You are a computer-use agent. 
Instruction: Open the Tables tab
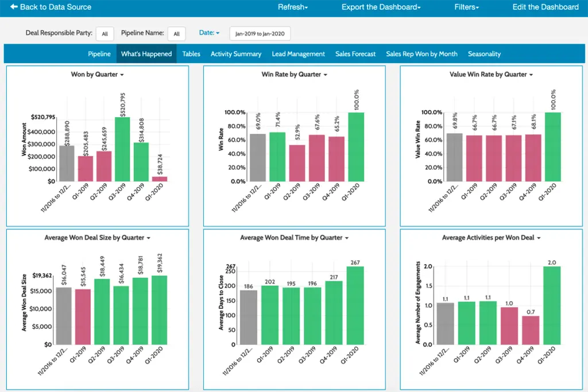pyautogui.click(x=191, y=54)
